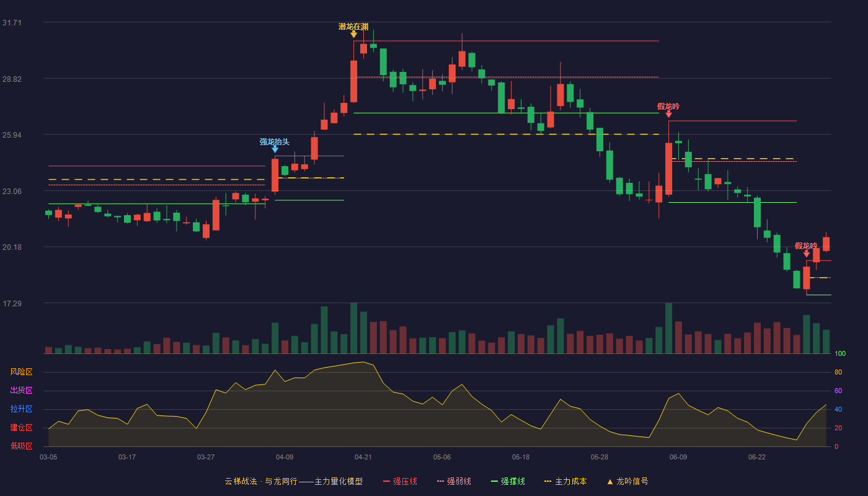
Task: Click the green 100 indicator scale value
Action: [840, 354]
